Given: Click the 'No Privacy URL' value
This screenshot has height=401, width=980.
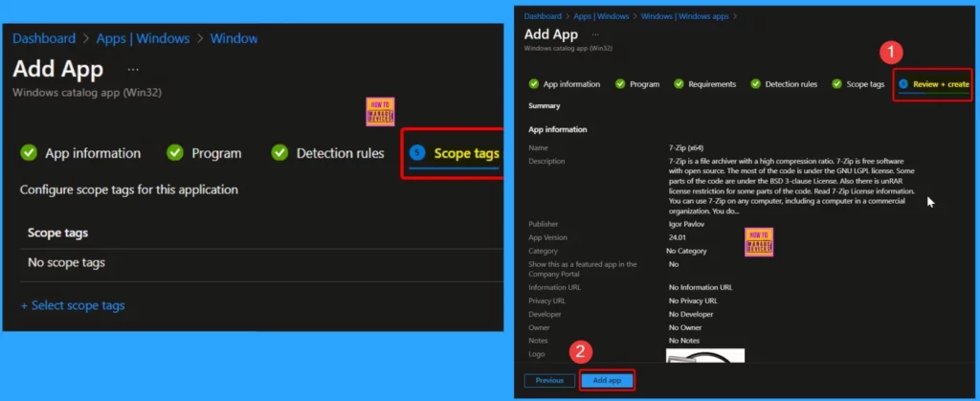Looking at the screenshot, I should coord(695,301).
